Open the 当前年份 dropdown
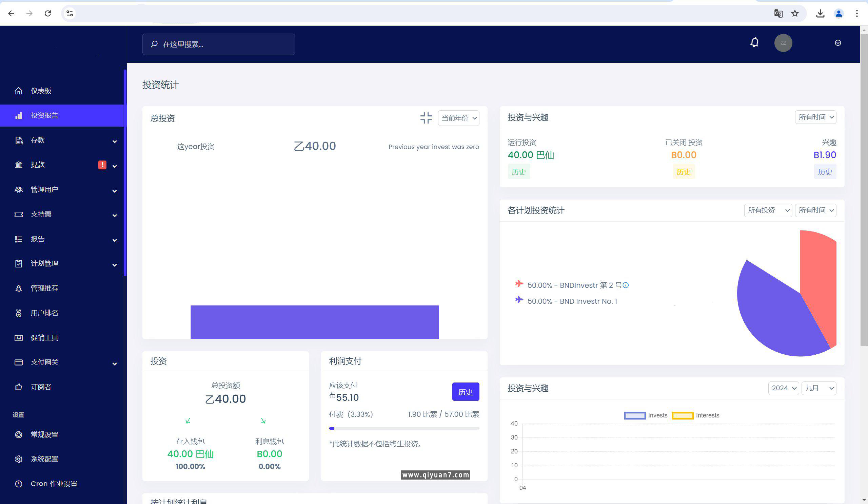This screenshot has width=868, height=504. tap(458, 118)
